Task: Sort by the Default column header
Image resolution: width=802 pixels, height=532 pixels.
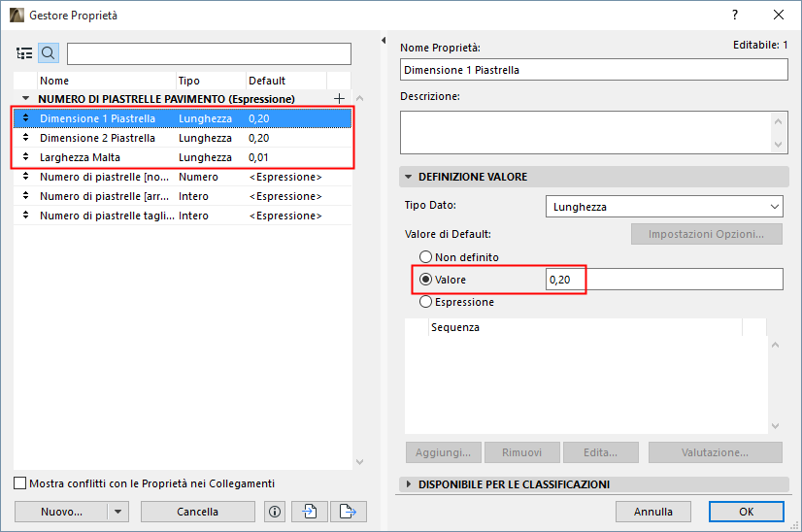Action: tap(285, 81)
